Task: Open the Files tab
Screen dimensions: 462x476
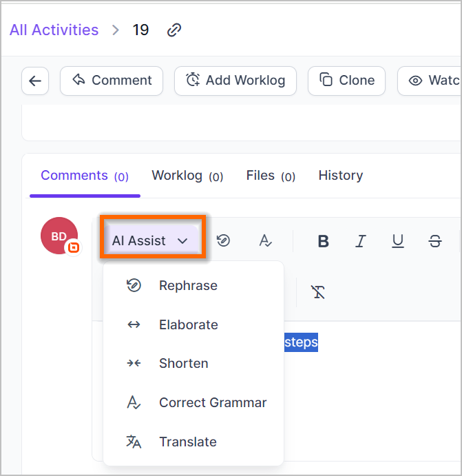Action: click(x=271, y=176)
